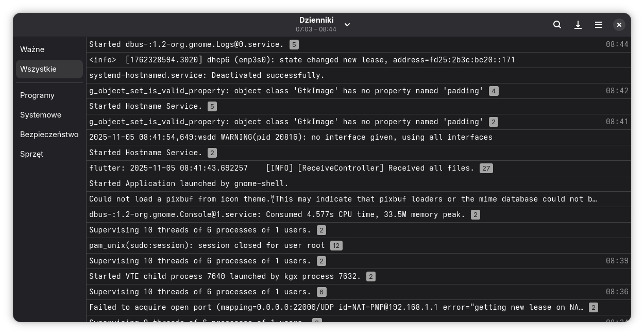Open the Bezpieczeństwo log category

pos(49,135)
